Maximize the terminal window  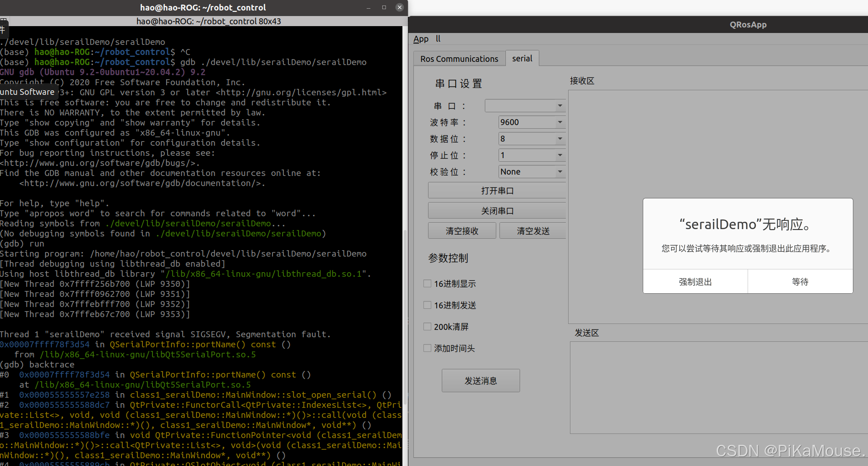pyautogui.click(x=384, y=7)
